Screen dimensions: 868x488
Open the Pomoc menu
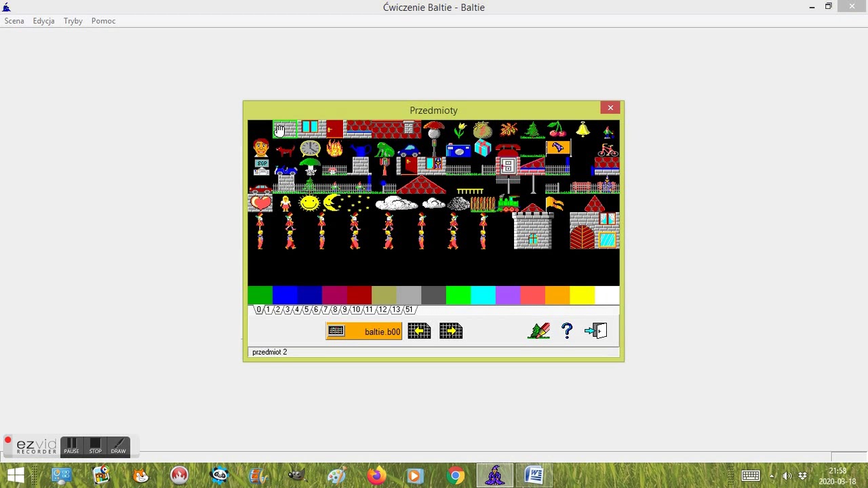pyautogui.click(x=104, y=21)
